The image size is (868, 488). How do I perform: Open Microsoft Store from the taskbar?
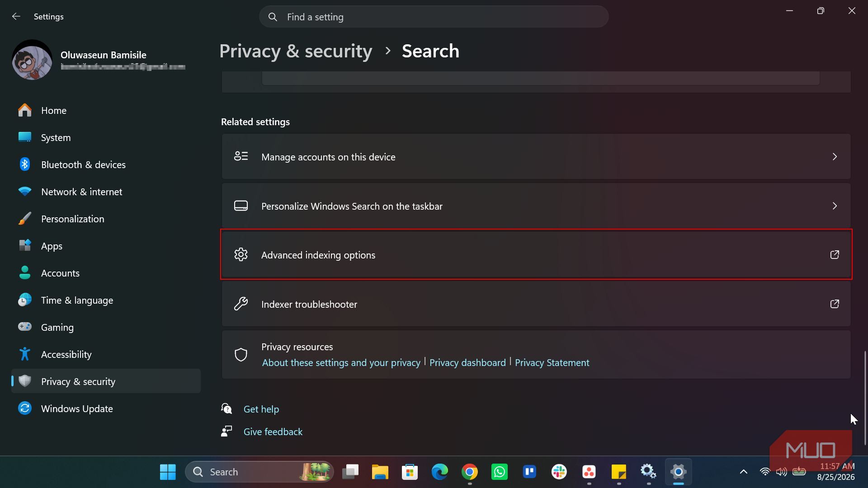tap(410, 472)
